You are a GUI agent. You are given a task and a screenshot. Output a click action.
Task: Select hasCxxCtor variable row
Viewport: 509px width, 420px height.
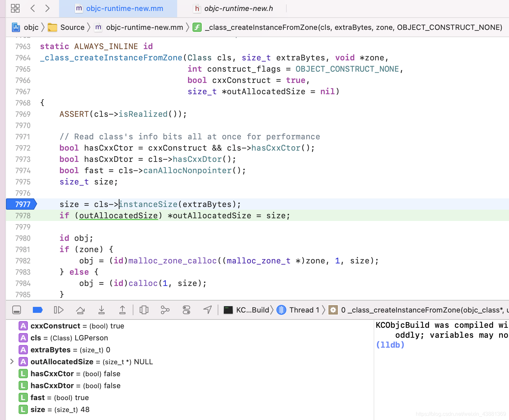click(x=190, y=374)
